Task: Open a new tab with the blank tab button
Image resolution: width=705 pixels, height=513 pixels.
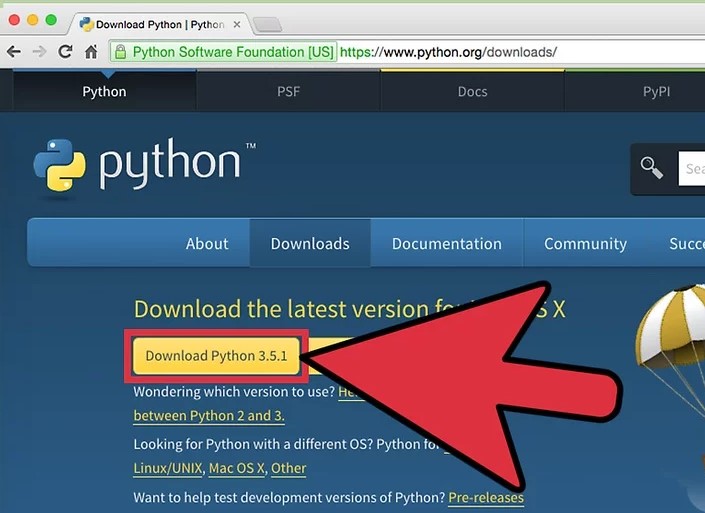Action: [x=268, y=25]
